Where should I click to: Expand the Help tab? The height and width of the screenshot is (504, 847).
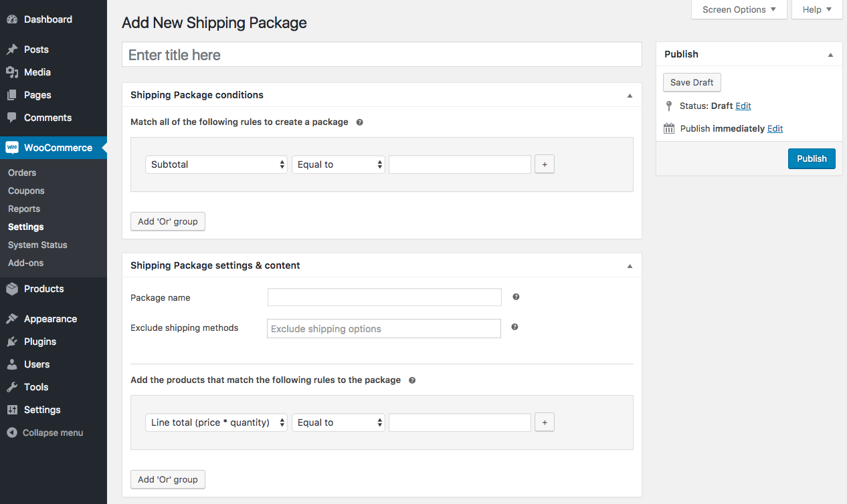[x=817, y=9]
